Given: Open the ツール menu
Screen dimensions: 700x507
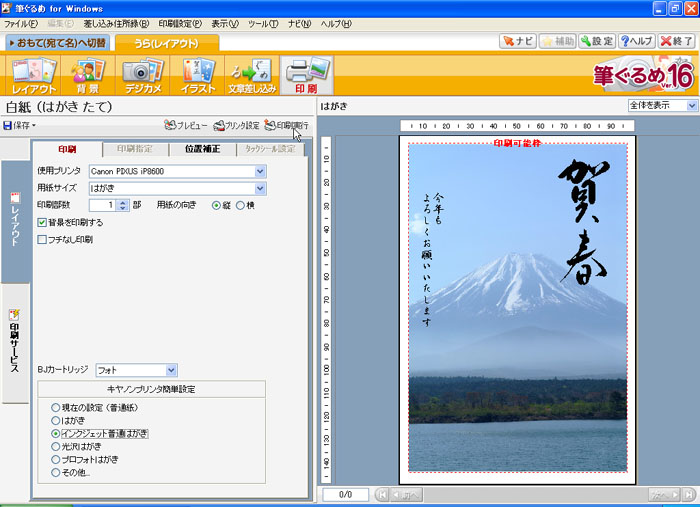Looking at the screenshot, I should (x=263, y=23).
